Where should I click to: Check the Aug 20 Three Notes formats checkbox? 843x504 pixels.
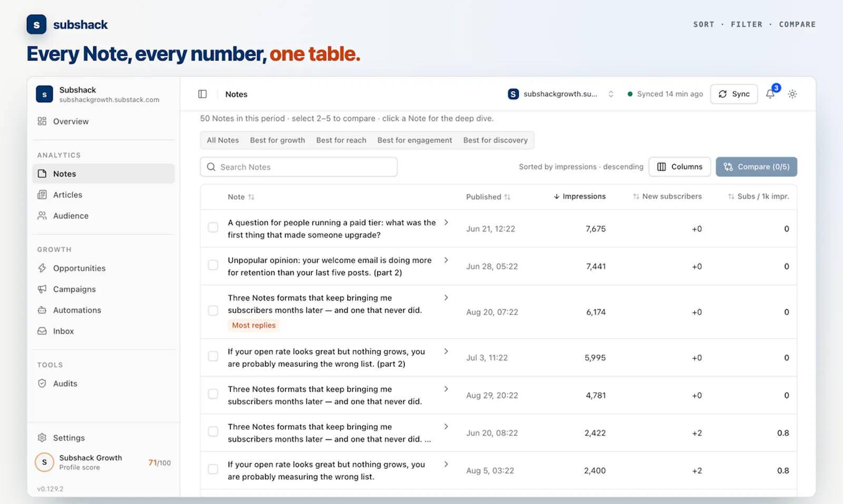tap(213, 311)
